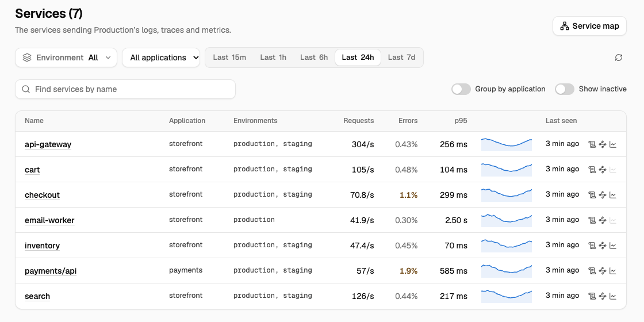
Task: Click the 1.1% error value
Action: coord(409,195)
